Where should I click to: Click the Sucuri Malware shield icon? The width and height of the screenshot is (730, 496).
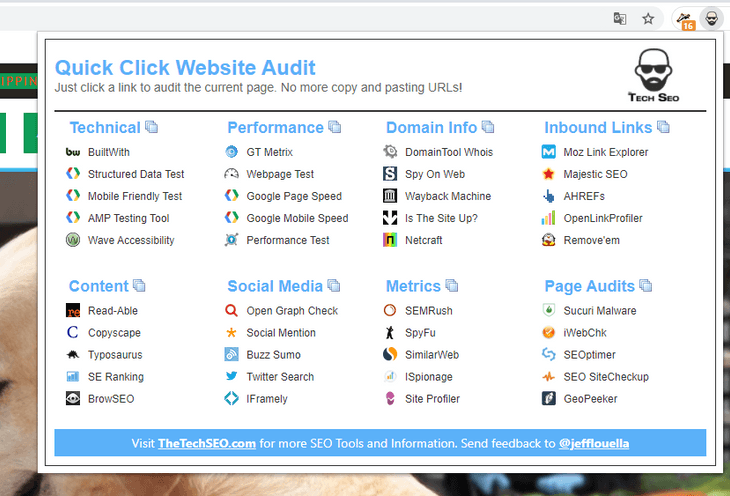point(549,310)
